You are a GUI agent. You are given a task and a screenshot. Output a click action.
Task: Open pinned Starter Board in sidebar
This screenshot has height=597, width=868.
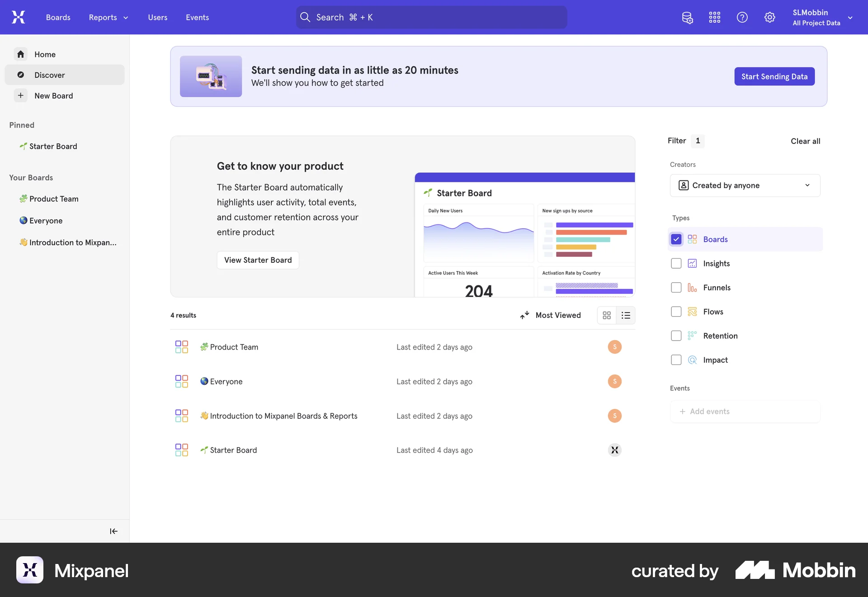point(48,146)
